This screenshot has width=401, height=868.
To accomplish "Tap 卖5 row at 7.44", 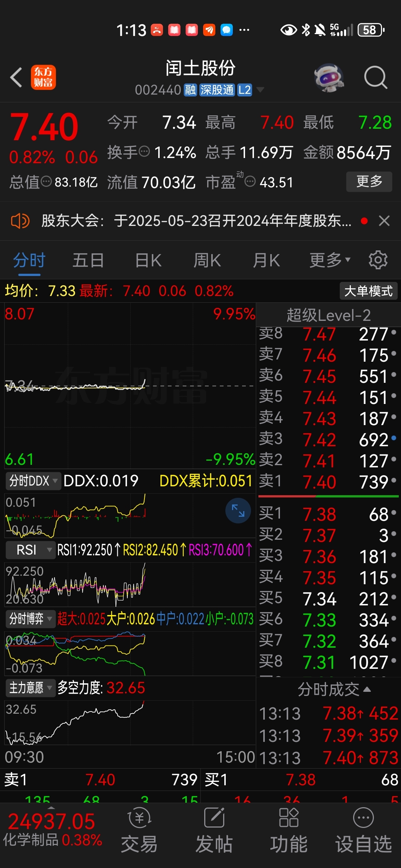I will click(x=328, y=397).
